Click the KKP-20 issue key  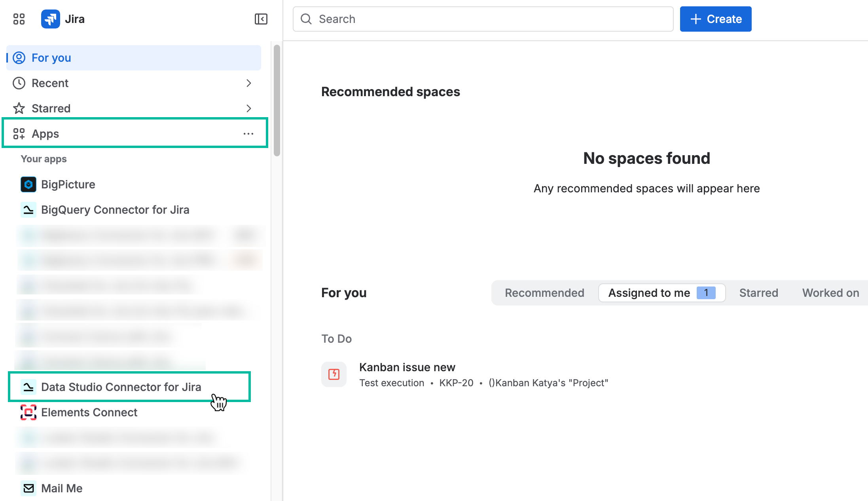coord(456,383)
